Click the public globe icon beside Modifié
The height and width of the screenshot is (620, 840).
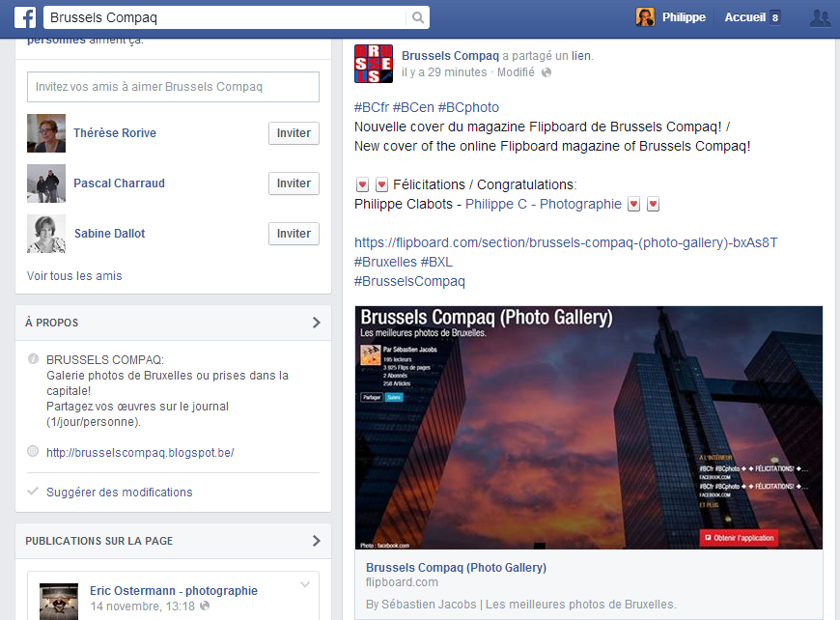(546, 72)
